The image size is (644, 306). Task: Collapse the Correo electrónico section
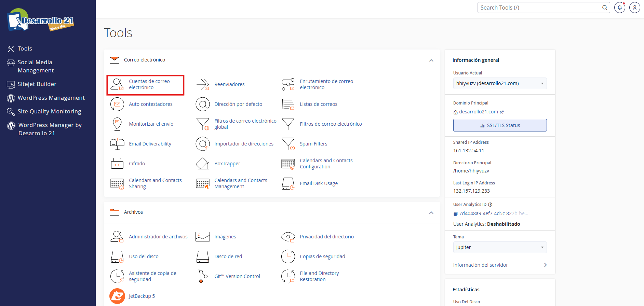(x=431, y=60)
